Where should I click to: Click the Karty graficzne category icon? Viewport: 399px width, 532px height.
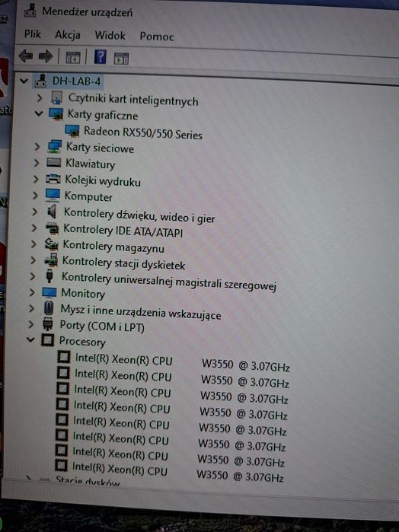point(56,114)
